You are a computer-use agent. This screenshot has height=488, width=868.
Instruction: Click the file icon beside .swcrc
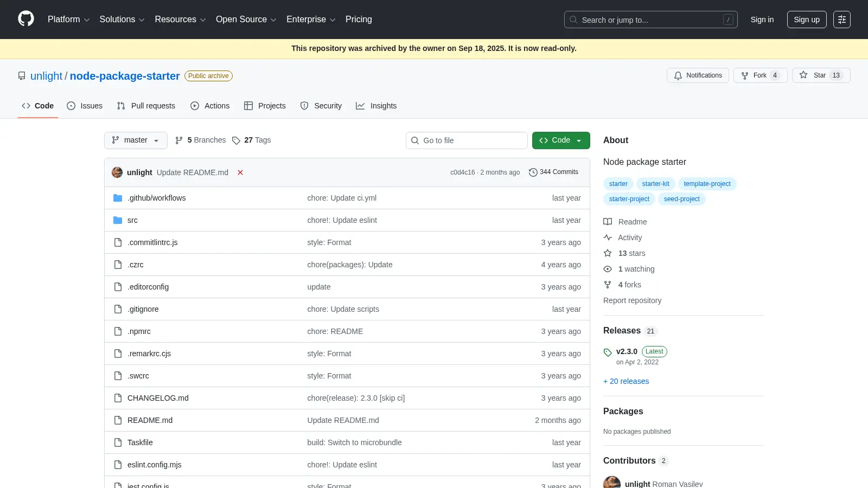pyautogui.click(x=118, y=376)
